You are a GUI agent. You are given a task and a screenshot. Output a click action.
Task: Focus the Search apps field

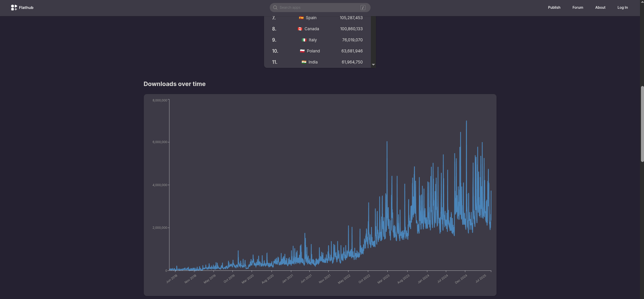[x=320, y=7]
